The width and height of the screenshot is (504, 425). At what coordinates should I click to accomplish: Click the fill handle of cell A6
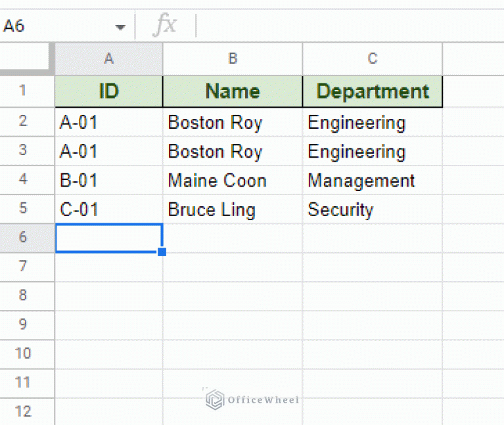(x=162, y=252)
